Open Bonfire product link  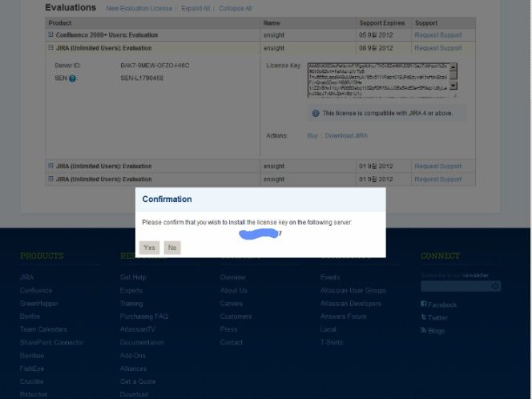(x=30, y=316)
